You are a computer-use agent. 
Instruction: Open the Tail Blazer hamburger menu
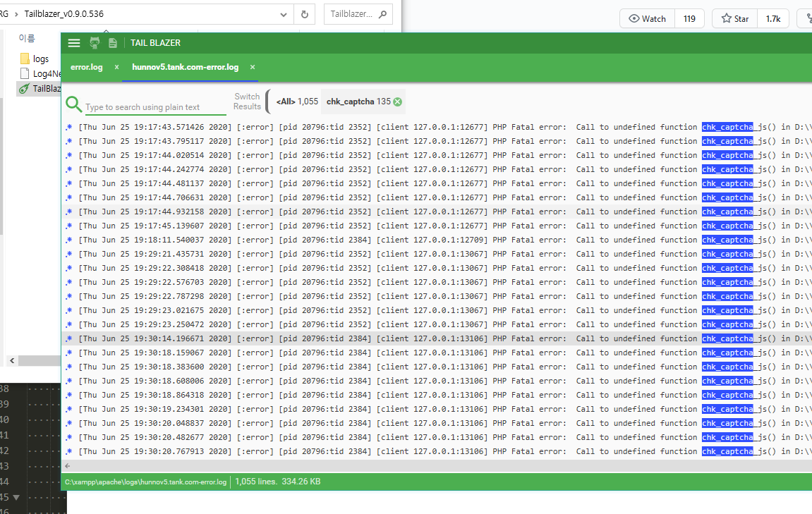pos(74,43)
